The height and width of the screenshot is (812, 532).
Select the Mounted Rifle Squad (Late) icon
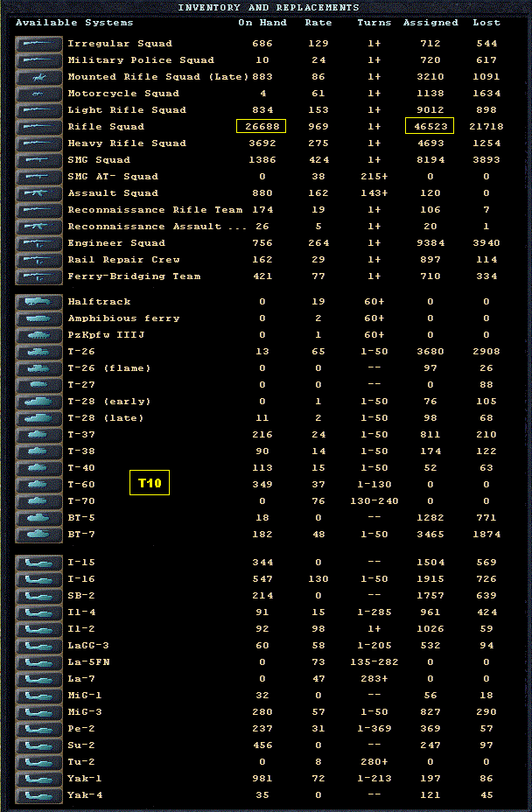point(38,77)
